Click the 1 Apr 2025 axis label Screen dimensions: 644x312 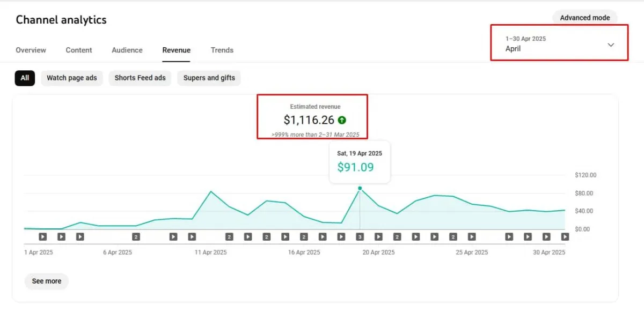(39, 252)
